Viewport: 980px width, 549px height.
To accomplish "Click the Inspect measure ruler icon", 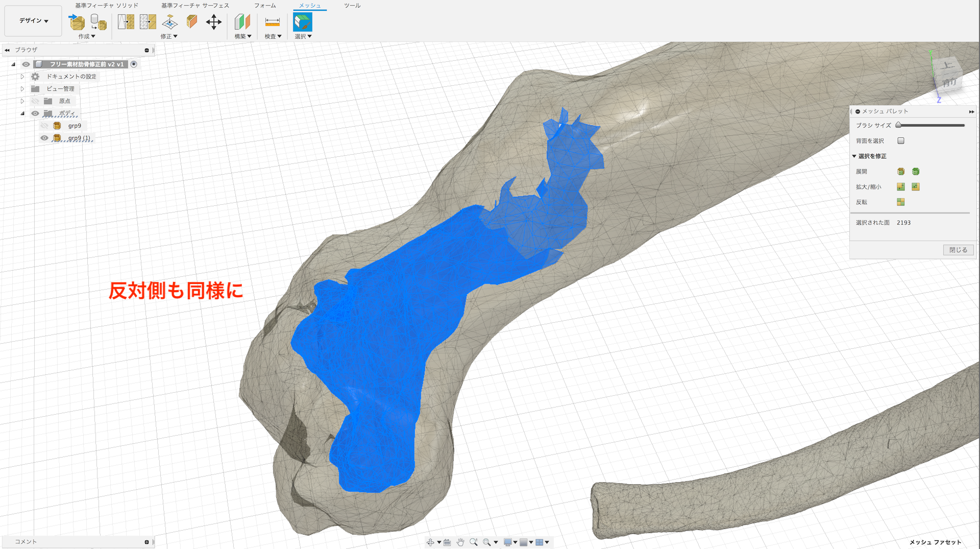I will pos(273,22).
